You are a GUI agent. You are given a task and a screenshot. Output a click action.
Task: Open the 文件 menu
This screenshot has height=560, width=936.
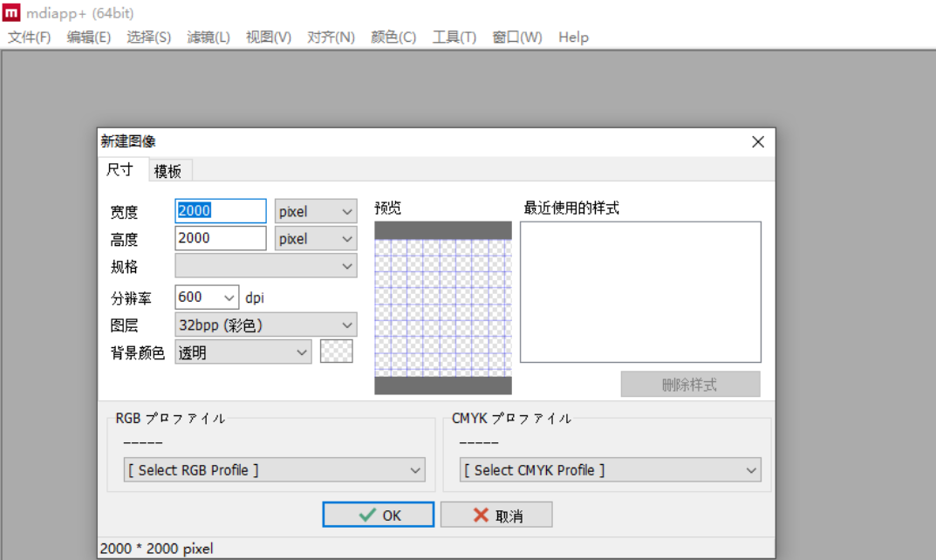coord(29,37)
